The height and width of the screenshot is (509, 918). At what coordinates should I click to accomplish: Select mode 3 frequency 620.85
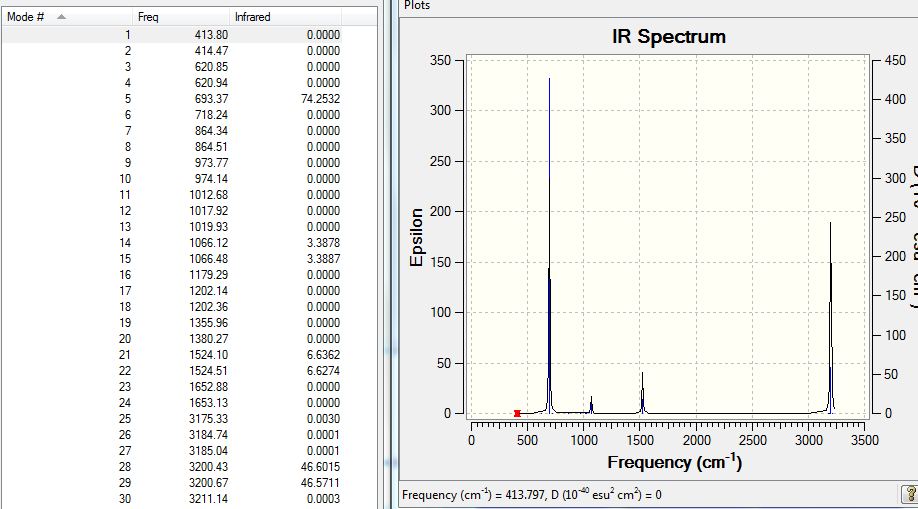tap(211, 67)
